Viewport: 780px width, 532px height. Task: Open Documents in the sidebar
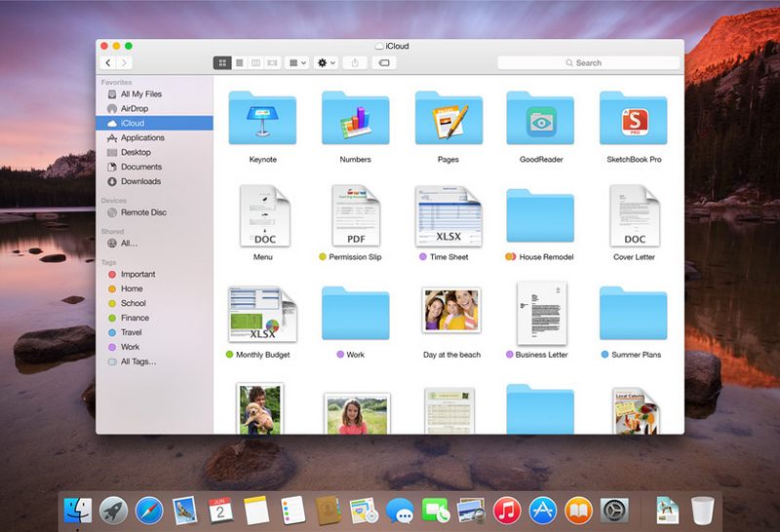[x=154, y=167]
